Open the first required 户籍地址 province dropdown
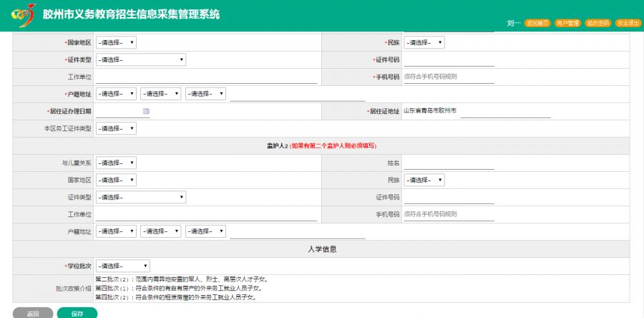 pyautogui.click(x=116, y=94)
